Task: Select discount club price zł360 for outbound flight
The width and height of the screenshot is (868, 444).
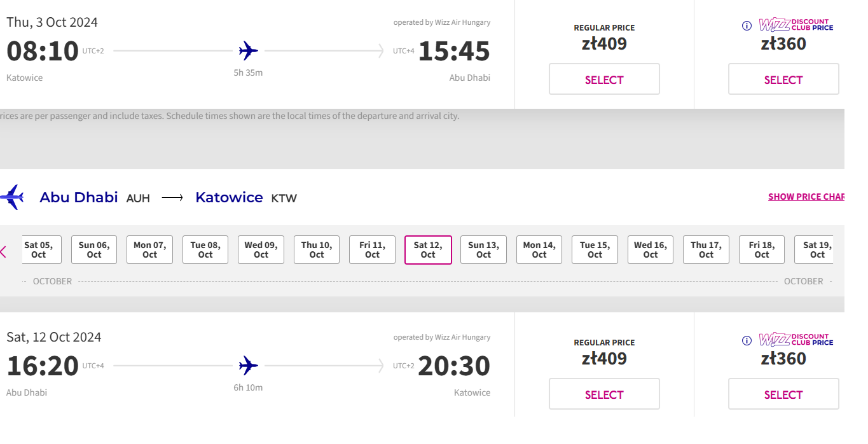Action: tap(783, 80)
